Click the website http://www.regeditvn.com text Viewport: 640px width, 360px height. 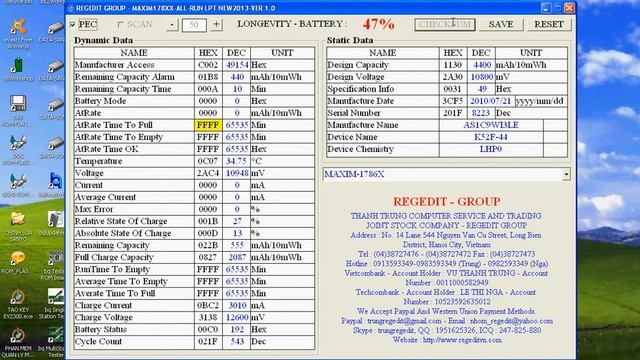[x=462, y=340]
